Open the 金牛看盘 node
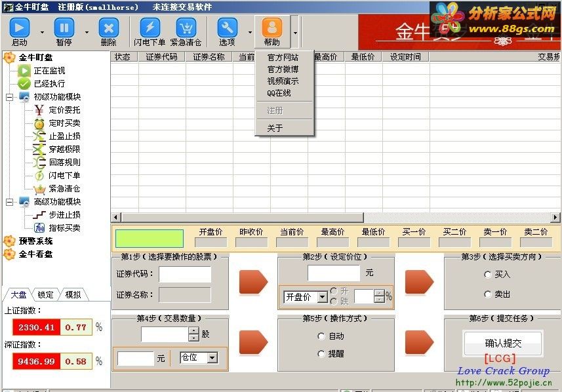Image resolution: width=562 pixels, height=392 pixels. [35, 254]
